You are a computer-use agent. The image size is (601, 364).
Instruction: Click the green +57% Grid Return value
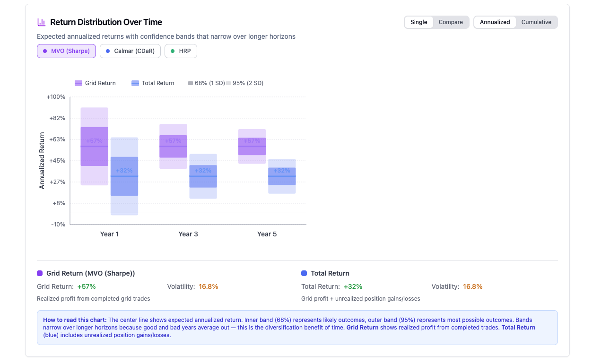pyautogui.click(x=87, y=286)
